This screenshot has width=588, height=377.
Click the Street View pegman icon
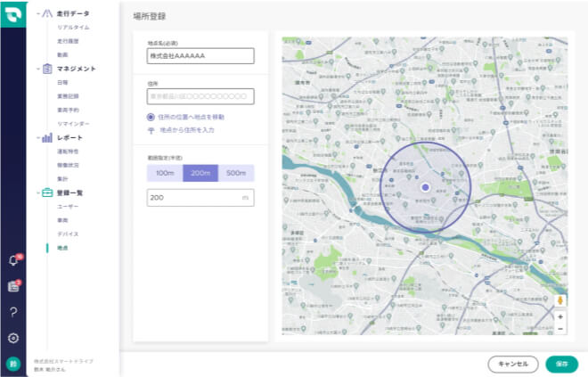coord(560,301)
